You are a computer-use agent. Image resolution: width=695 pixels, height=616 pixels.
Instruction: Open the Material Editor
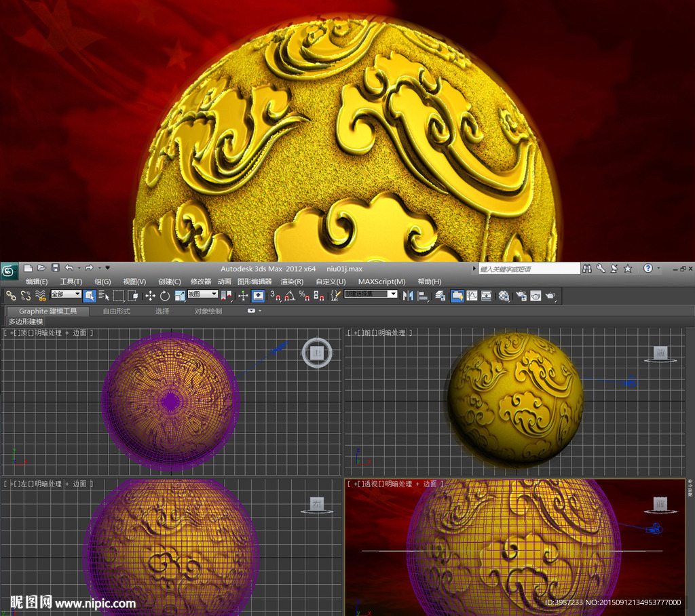(504, 295)
